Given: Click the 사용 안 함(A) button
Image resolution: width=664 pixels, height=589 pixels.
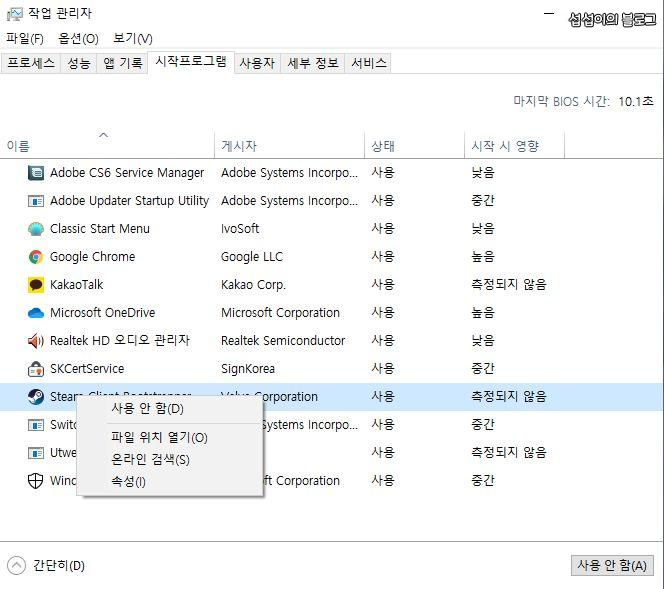Looking at the screenshot, I should [x=612, y=565].
